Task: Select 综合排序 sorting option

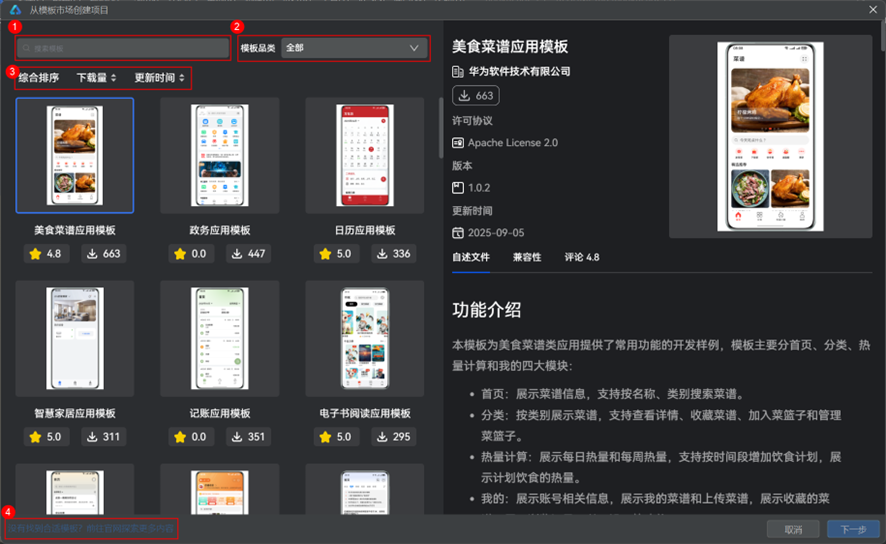Action: pyautogui.click(x=39, y=77)
